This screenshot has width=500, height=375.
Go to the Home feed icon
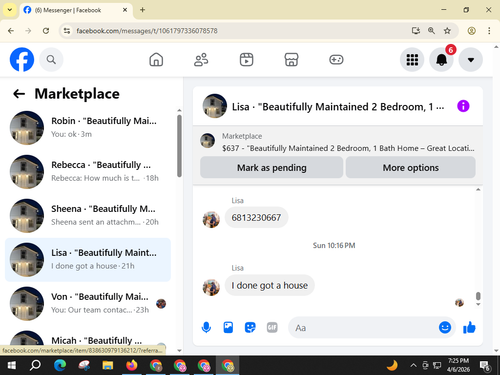click(156, 60)
